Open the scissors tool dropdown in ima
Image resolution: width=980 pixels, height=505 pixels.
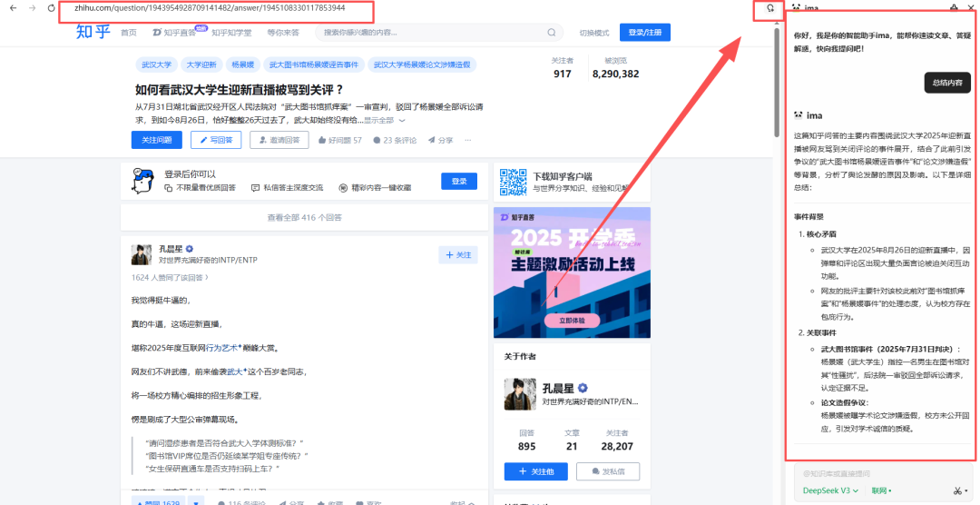[x=960, y=490]
